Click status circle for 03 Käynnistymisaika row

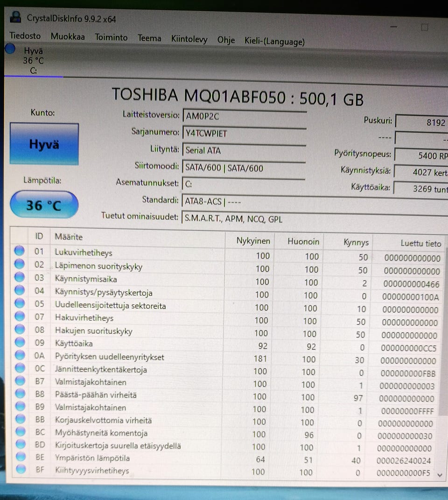(x=20, y=277)
